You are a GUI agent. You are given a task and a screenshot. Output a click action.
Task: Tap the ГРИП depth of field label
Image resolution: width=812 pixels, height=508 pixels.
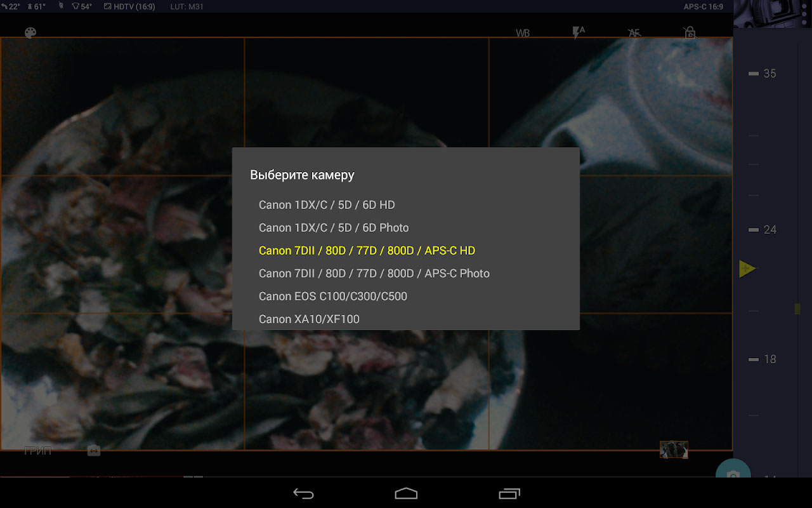[x=38, y=451]
